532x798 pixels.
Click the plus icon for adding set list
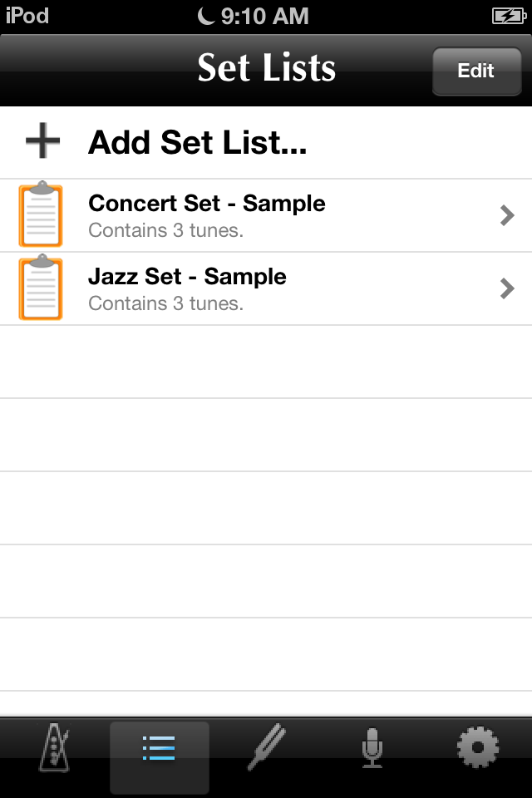click(42, 140)
